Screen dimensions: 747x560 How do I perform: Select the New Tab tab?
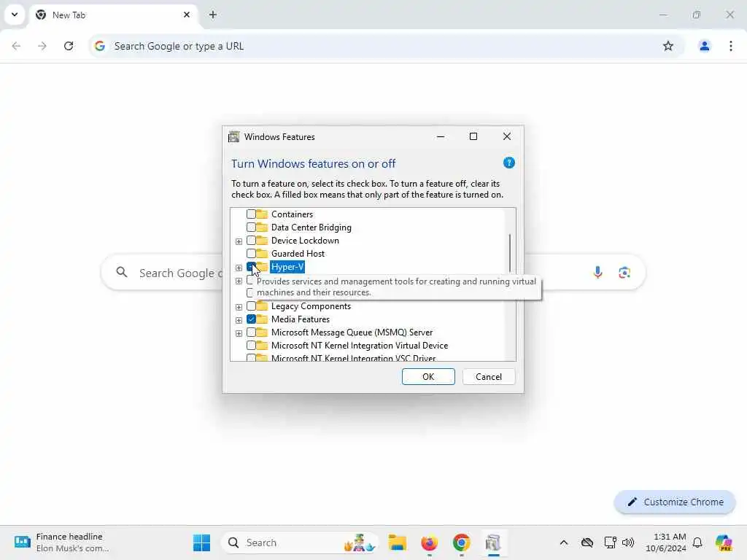(x=114, y=15)
